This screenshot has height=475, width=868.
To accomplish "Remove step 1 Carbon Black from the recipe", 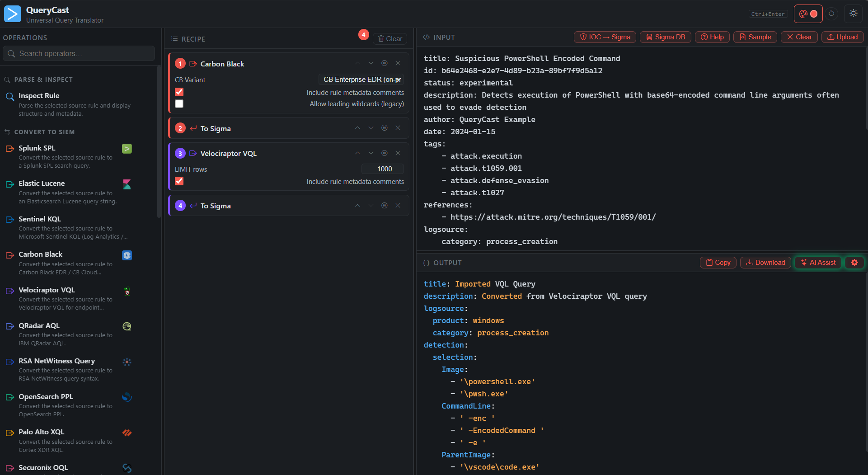I will (398, 63).
